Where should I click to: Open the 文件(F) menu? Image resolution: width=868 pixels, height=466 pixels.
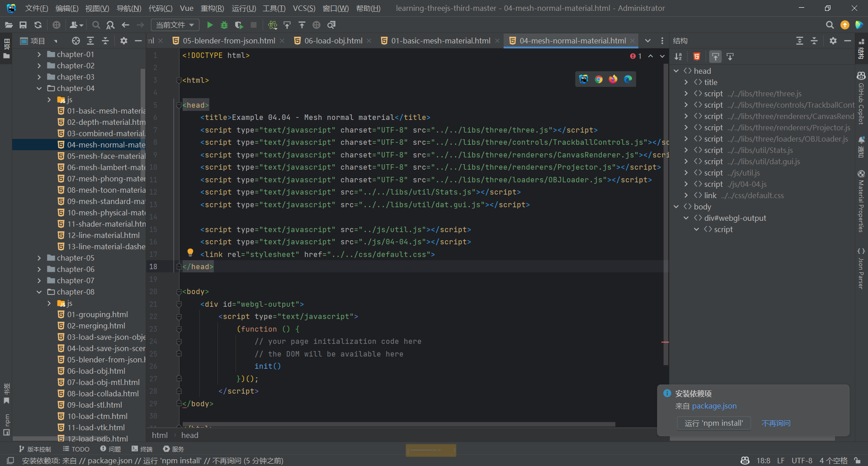[37, 8]
